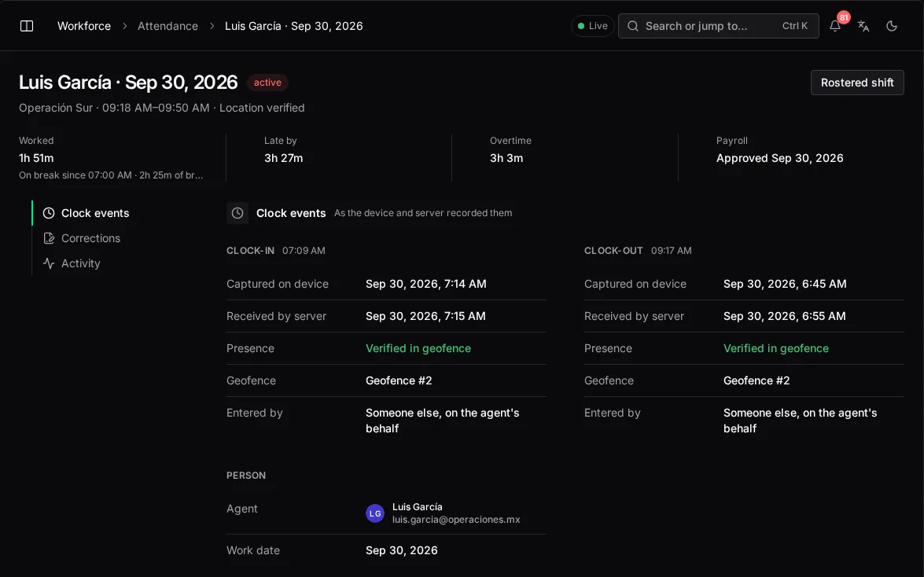The image size is (924, 577).
Task: Switch theme with the moon icon
Action: 892,26
